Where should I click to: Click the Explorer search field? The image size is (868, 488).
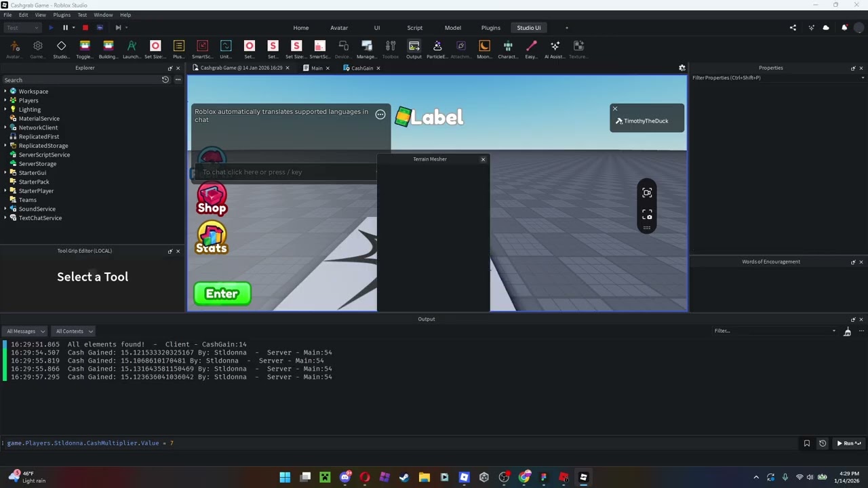click(81, 80)
